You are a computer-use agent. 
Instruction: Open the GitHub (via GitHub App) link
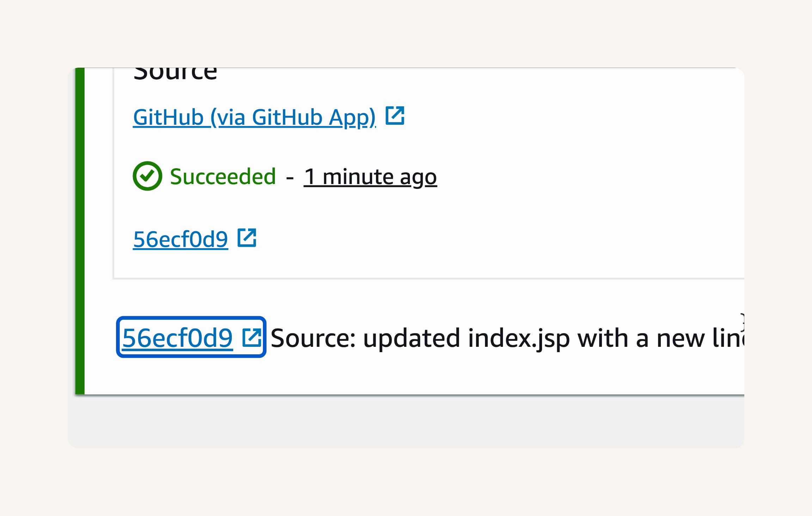[254, 117]
